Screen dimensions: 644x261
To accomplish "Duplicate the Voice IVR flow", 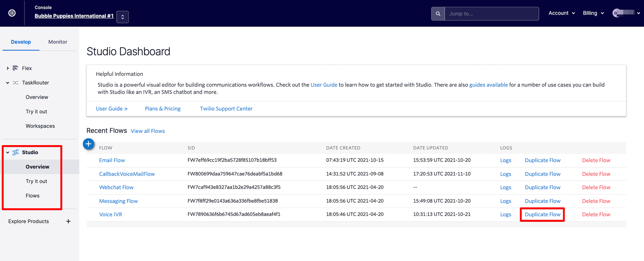I will [542, 214].
